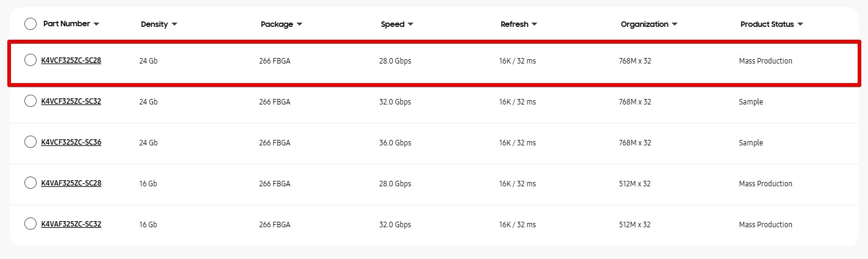Follow the K4VCF325ZC-SC36 part link
This screenshot has height=259, width=868.
tap(71, 142)
